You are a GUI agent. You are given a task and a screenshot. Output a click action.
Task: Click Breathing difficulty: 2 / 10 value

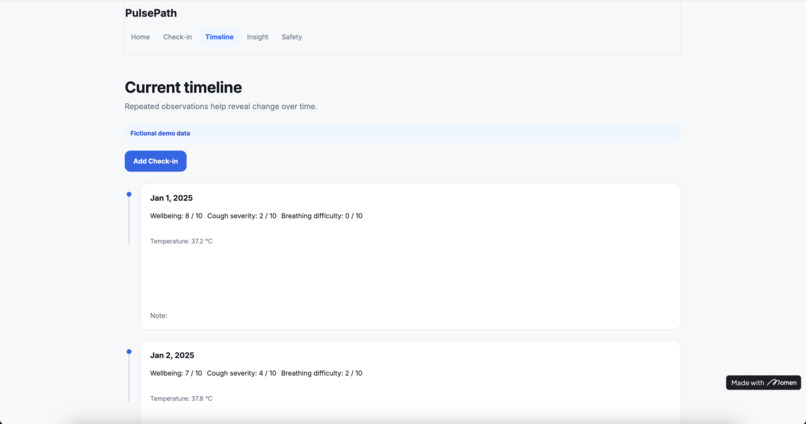click(x=322, y=373)
